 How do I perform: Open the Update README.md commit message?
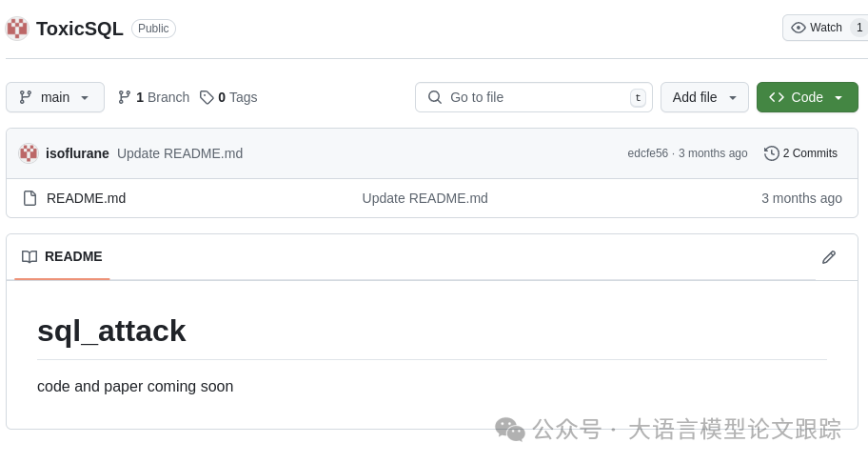[180, 153]
